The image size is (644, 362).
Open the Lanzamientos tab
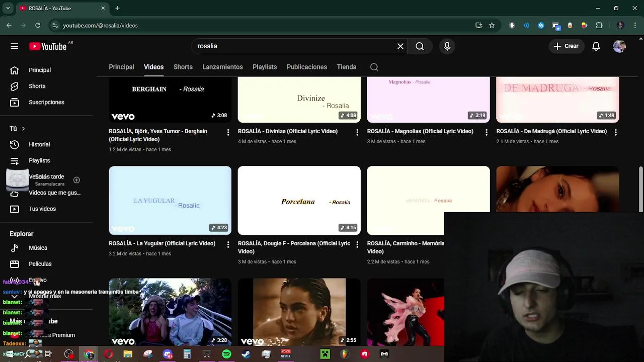point(222,67)
